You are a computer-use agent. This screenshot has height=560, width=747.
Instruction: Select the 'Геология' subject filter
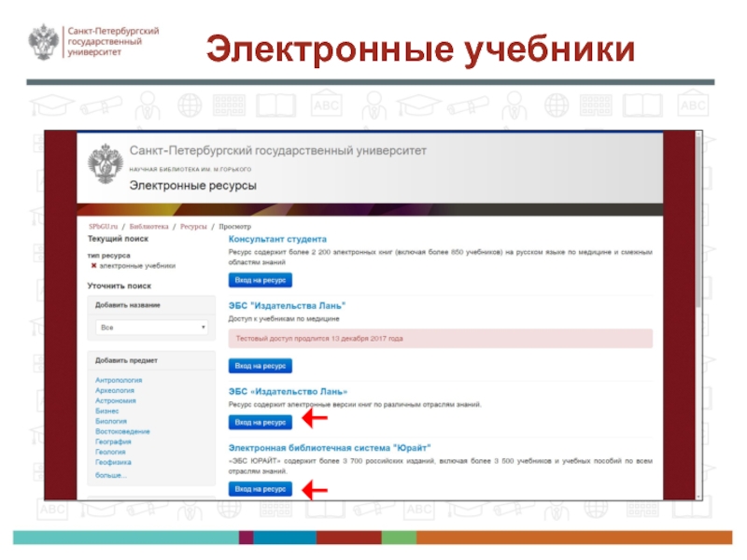tap(110, 452)
